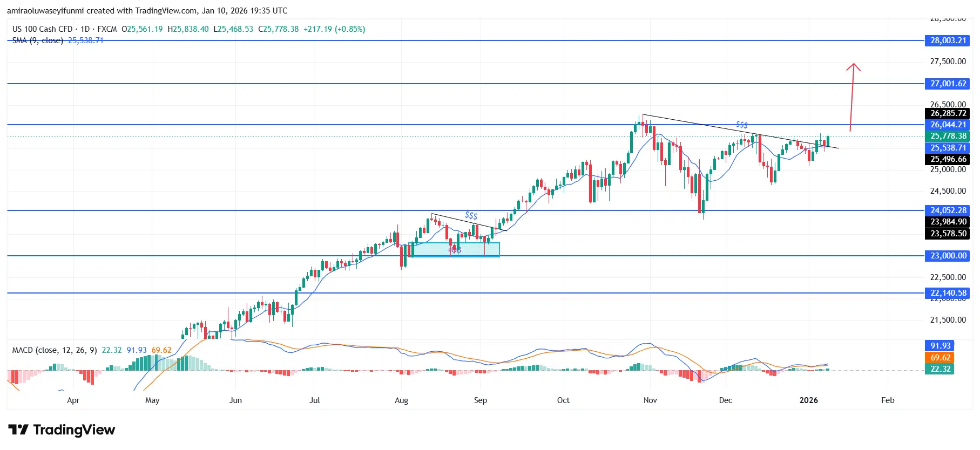Click the $$$ marker near December
Screen dimensions: 980x450
pos(741,125)
